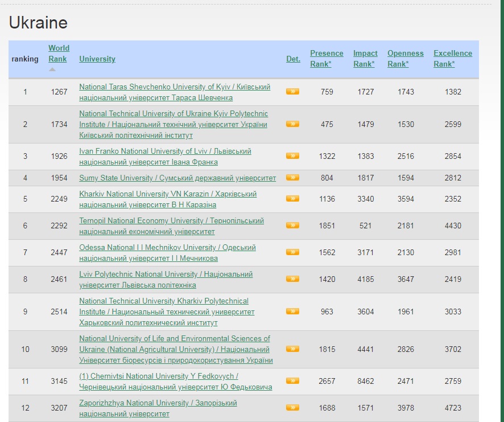Image resolution: width=504 pixels, height=422 pixels.
Task: Select openness rank value 2130
Action: coord(406,252)
